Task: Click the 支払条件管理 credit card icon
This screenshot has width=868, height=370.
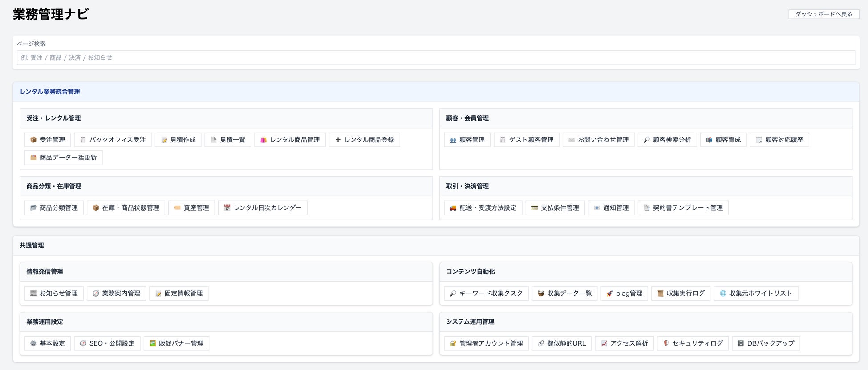Action: point(535,208)
